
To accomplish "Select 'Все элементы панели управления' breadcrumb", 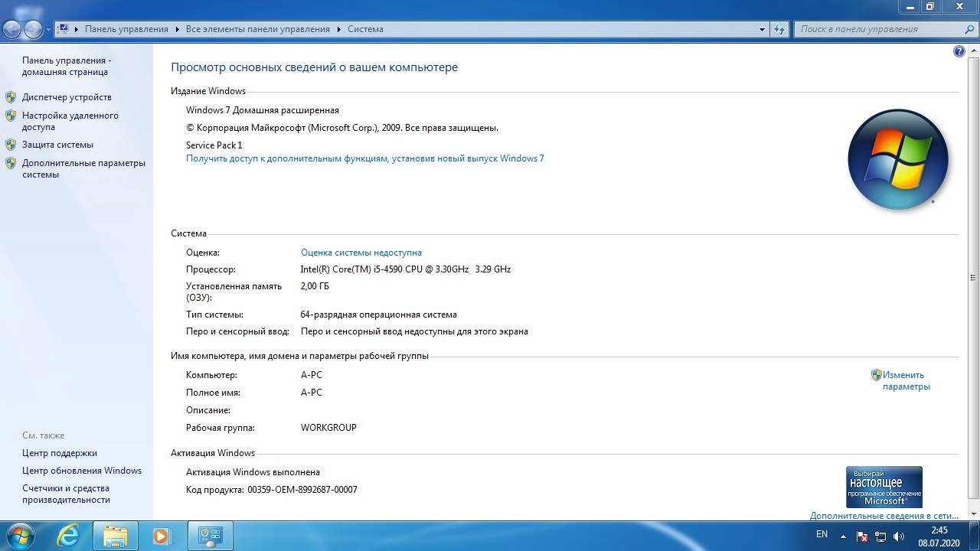I will (x=258, y=29).
